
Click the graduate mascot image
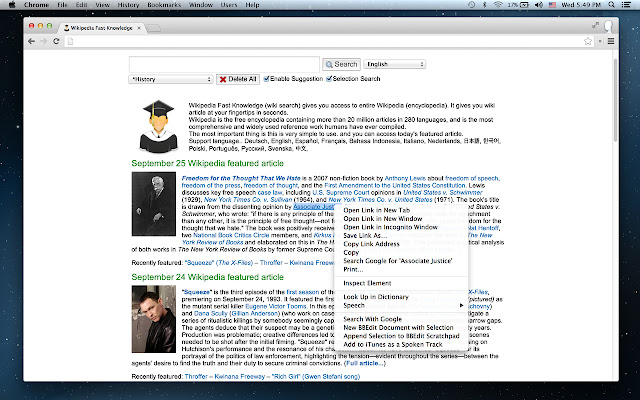click(158, 127)
